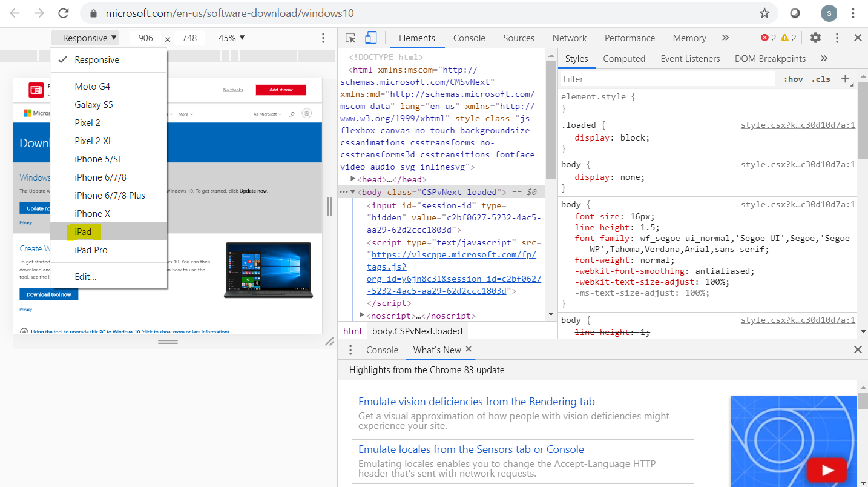Image resolution: width=868 pixels, height=487 pixels.
Task: Toggle the device toolbar icon
Action: click(370, 38)
